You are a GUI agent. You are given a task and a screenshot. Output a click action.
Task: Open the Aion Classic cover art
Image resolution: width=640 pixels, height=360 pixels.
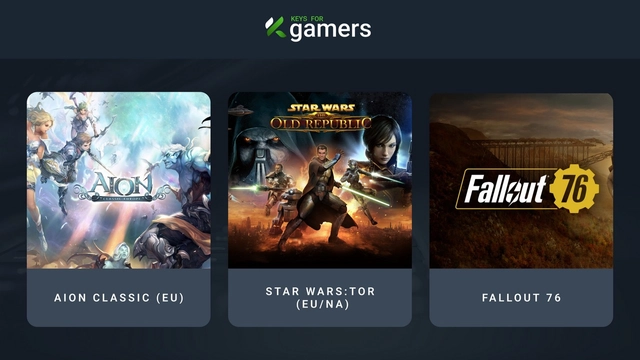(x=119, y=180)
